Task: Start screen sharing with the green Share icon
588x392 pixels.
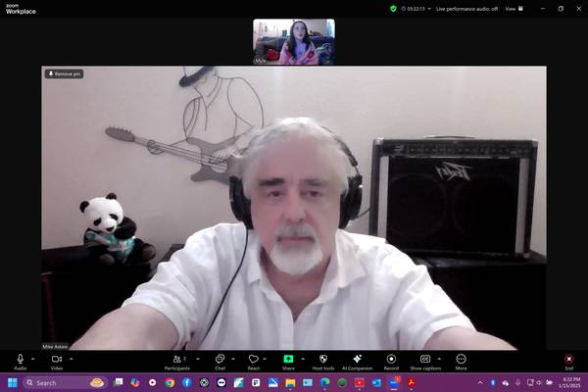Action: tap(288, 360)
